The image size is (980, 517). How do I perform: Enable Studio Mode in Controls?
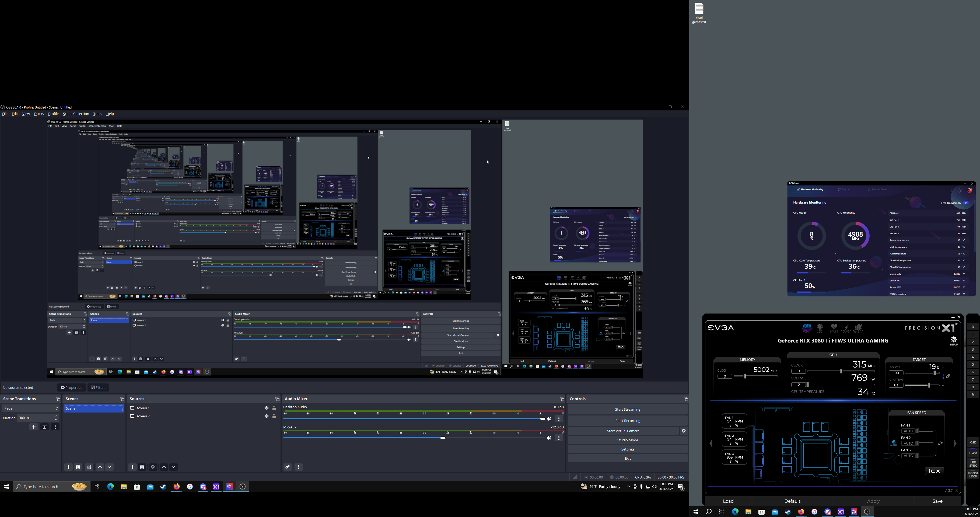point(627,440)
